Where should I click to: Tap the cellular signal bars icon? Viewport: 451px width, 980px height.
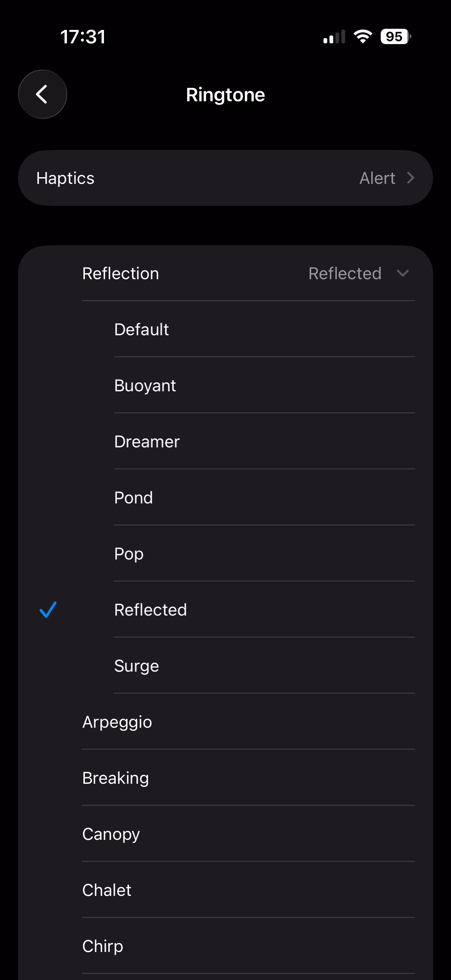(334, 37)
